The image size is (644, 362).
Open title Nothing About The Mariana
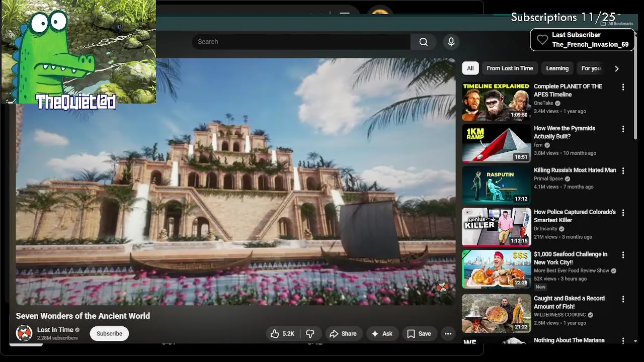[569, 340]
